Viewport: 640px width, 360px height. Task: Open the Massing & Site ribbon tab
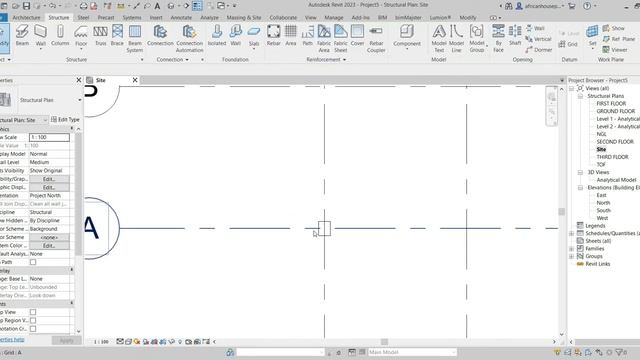tap(244, 18)
